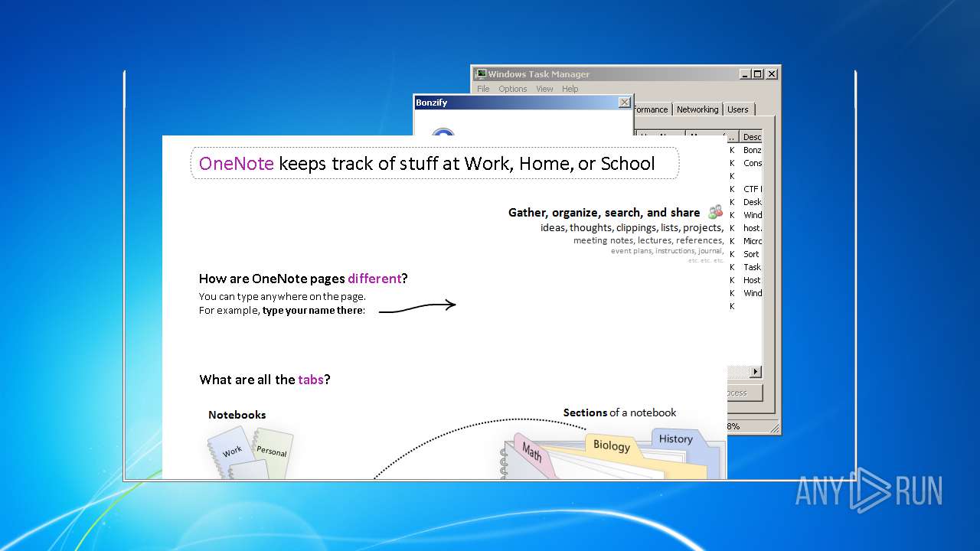
Task: Select the 'Host' process row
Action: pos(744,280)
